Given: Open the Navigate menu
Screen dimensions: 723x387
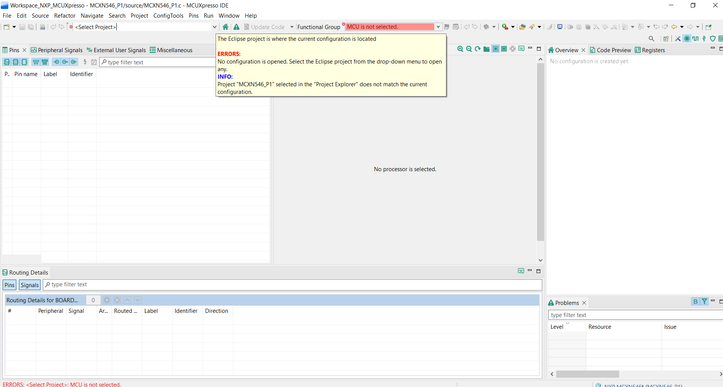Looking at the screenshot, I should coord(92,16).
